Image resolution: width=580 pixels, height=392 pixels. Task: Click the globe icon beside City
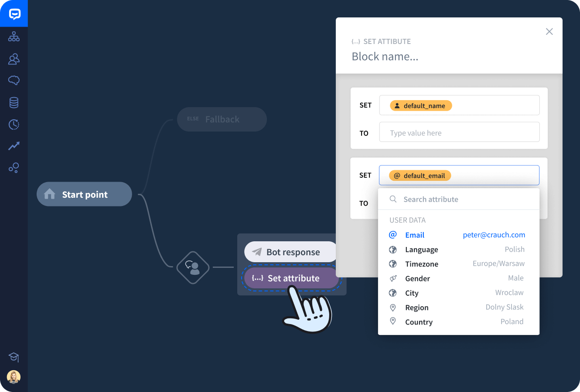(393, 293)
